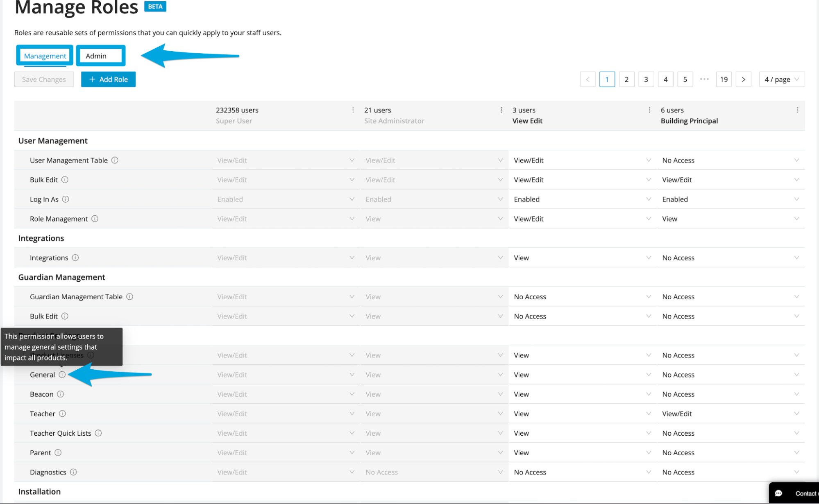Open the info tooltip for Integrations
The width and height of the screenshot is (819, 504).
(x=75, y=258)
